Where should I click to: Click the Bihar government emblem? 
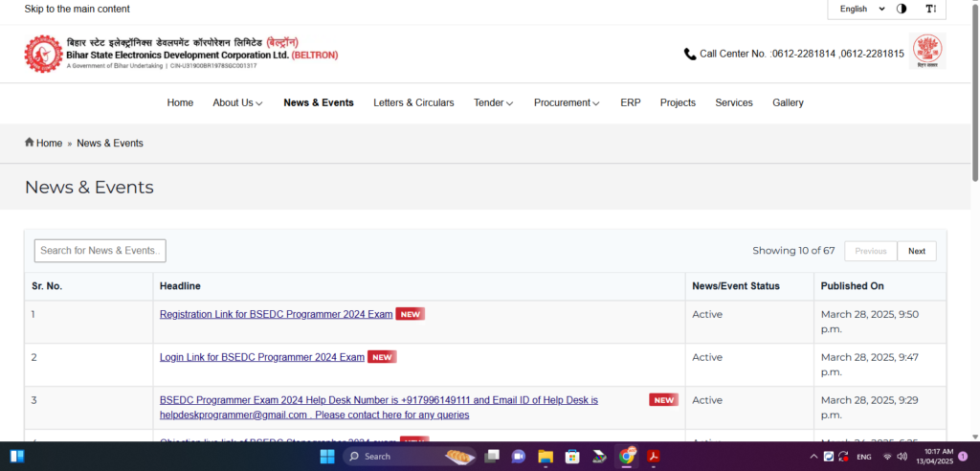[926, 52]
